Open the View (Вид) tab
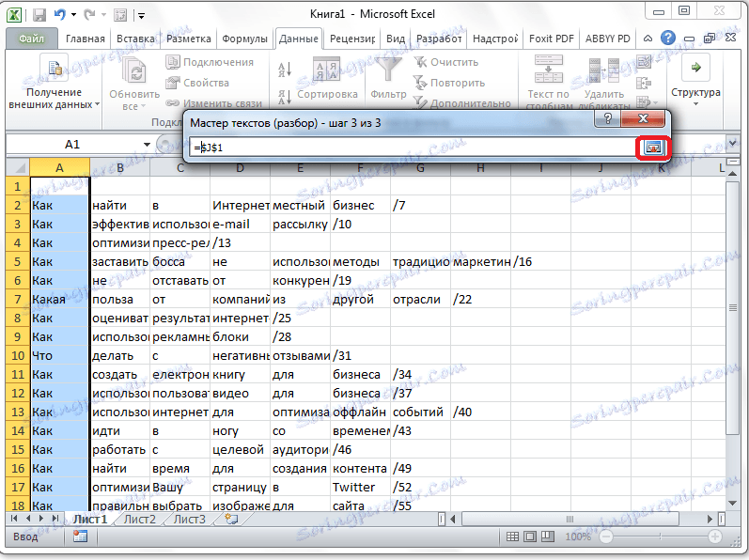The width and height of the screenshot is (749, 560). [x=396, y=39]
